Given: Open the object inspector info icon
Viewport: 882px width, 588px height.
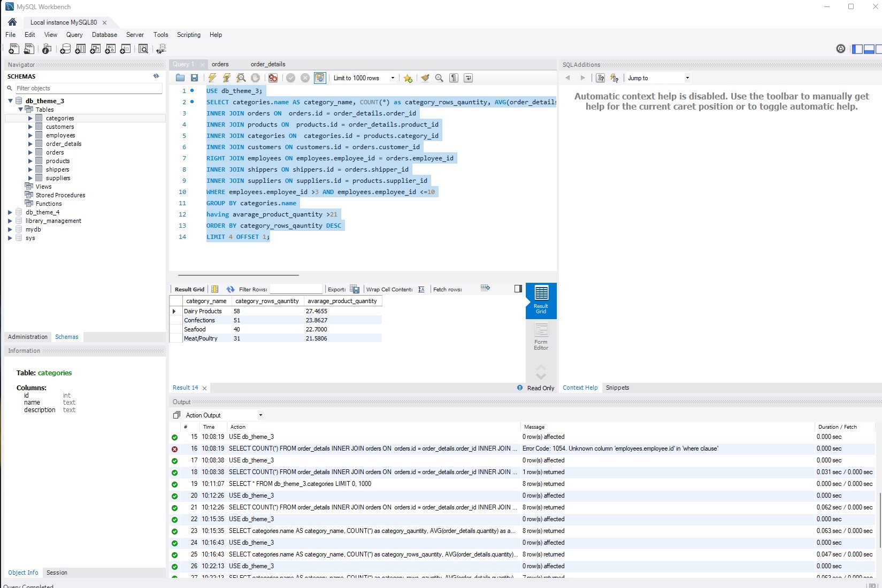Looking at the screenshot, I should pos(47,49).
